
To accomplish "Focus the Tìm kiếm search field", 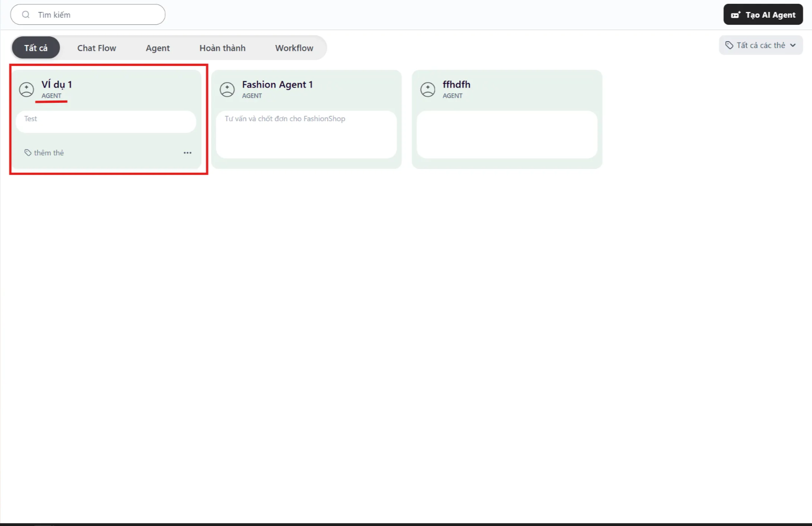I will tap(96, 15).
